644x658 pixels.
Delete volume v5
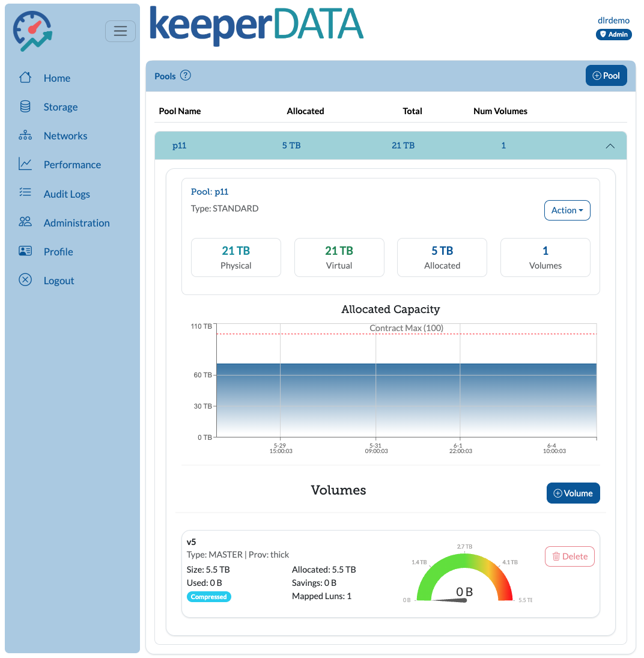tap(570, 556)
